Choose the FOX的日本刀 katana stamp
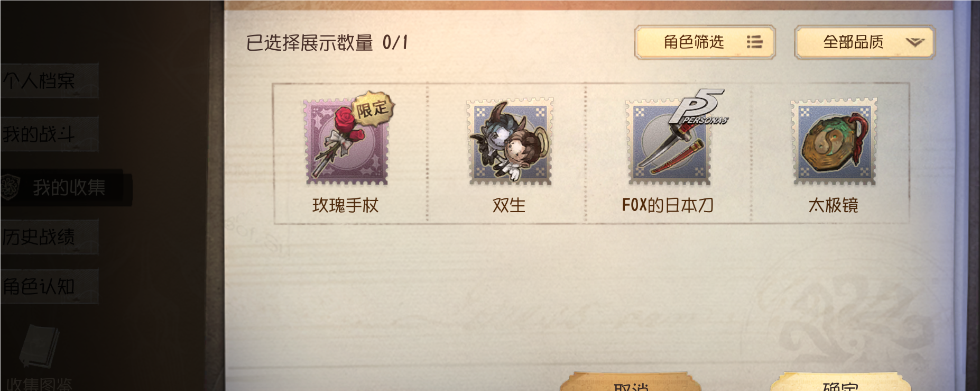 (670, 142)
